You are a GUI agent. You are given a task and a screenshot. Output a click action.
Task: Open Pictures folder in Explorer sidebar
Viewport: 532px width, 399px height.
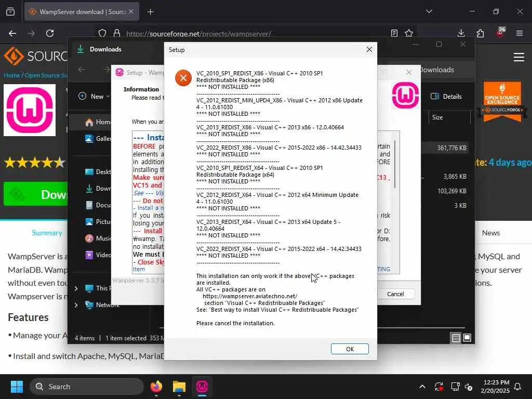point(98,221)
